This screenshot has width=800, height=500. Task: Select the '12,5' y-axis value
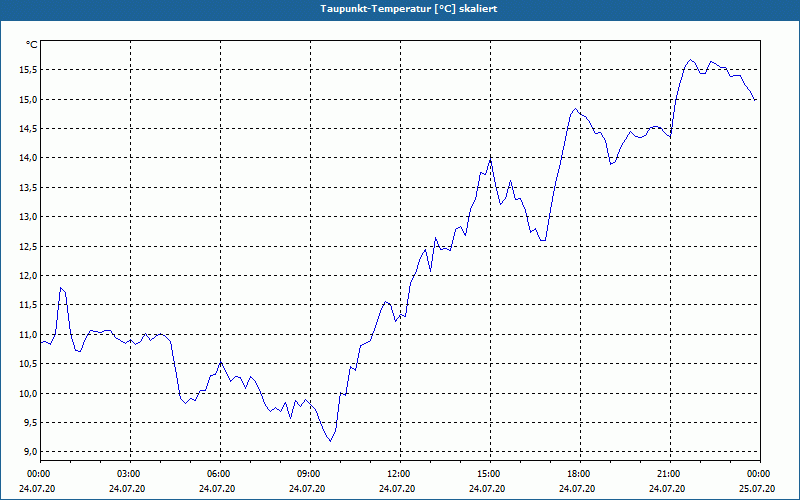coord(28,246)
